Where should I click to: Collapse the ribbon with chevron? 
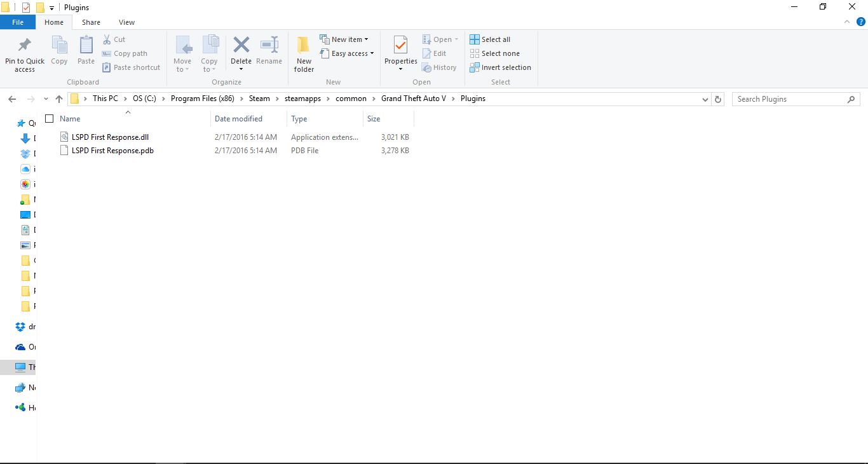point(847,22)
